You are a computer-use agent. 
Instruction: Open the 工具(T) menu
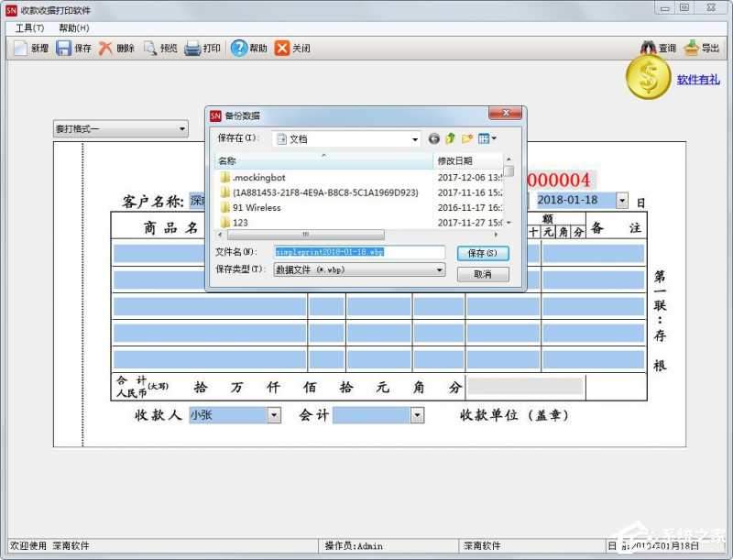[x=29, y=28]
